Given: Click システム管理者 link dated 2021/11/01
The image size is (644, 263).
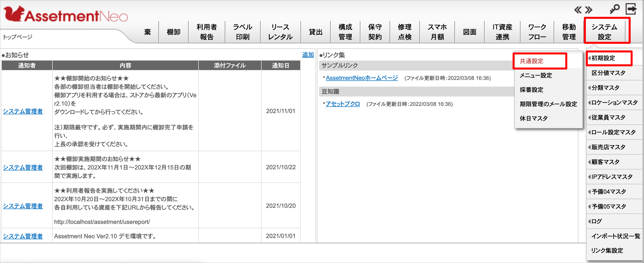Looking at the screenshot, I should click(x=23, y=111).
